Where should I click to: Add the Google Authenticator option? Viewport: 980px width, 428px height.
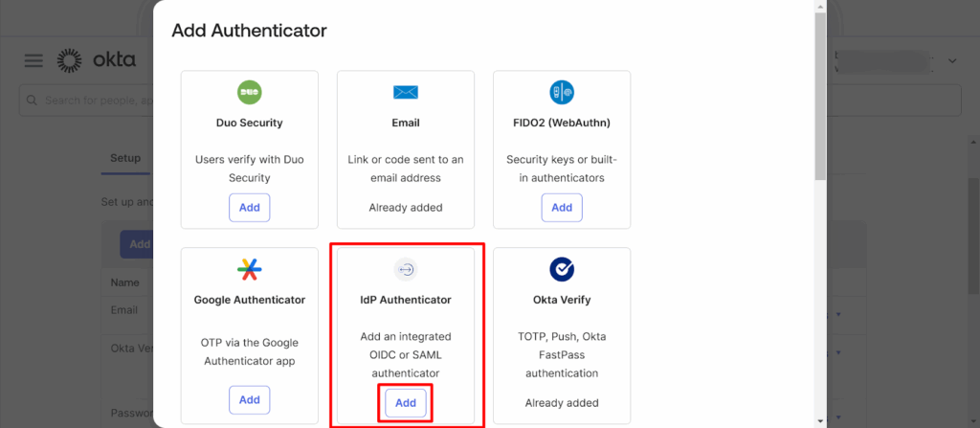(x=250, y=400)
